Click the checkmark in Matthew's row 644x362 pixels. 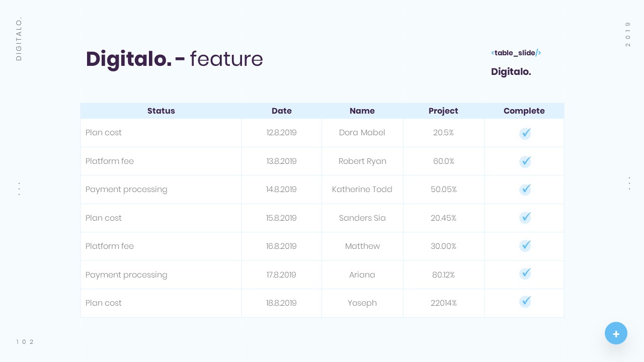[x=525, y=246]
